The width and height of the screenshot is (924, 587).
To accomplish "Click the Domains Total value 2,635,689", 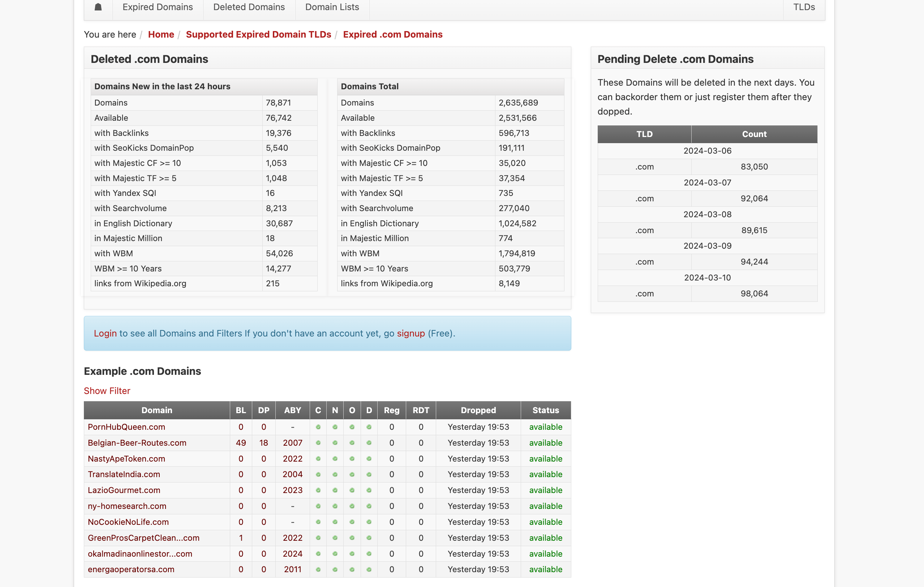I will point(519,103).
